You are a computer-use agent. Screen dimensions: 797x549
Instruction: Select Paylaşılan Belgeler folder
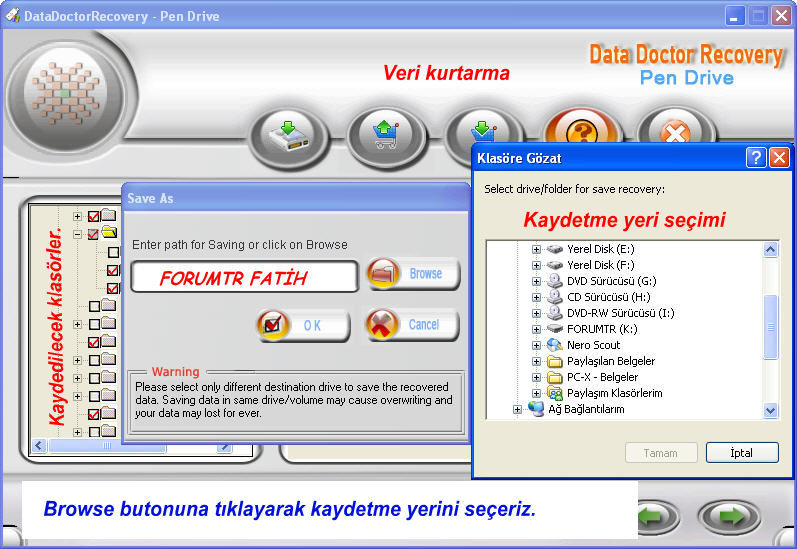(x=611, y=361)
